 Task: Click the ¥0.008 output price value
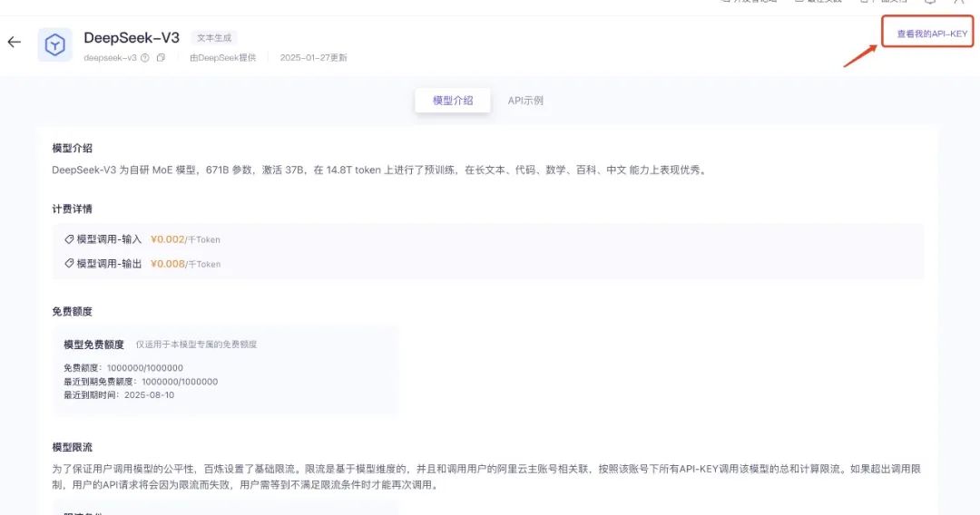[168, 264]
